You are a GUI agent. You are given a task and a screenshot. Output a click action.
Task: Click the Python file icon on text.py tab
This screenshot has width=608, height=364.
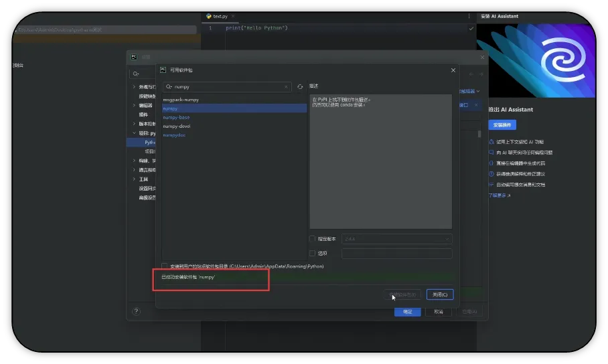point(209,16)
